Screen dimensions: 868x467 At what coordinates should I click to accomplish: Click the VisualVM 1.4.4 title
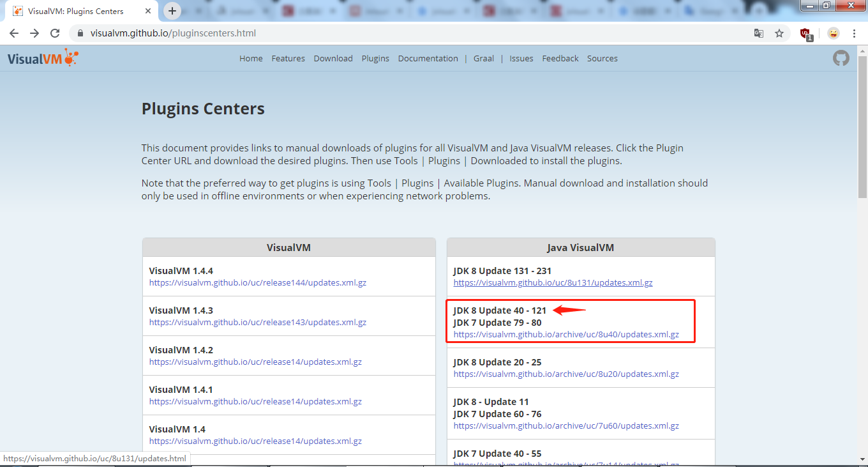[181, 271]
